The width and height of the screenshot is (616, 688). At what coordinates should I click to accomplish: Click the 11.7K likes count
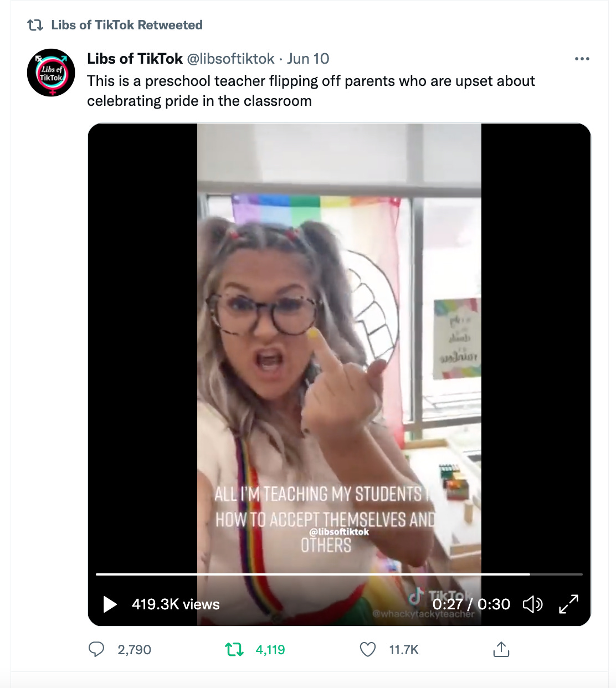coord(404,650)
